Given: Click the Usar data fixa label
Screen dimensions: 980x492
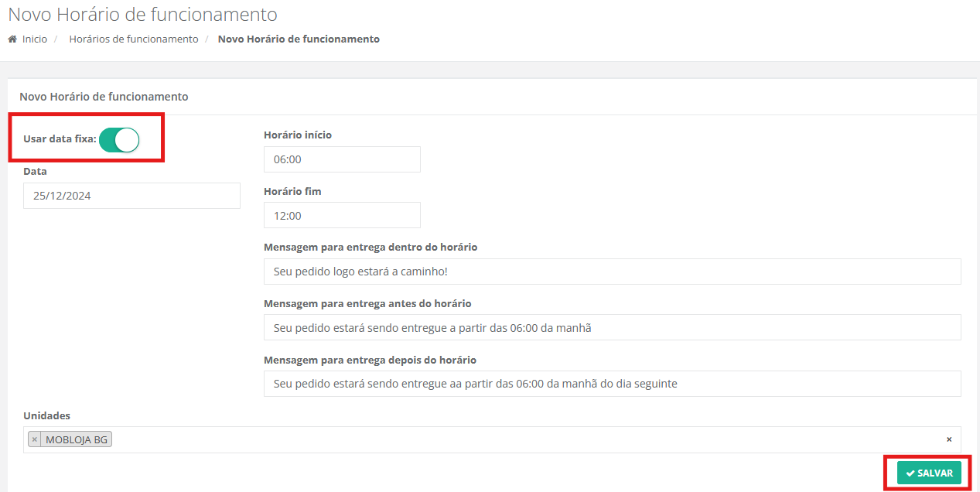Looking at the screenshot, I should (x=60, y=139).
